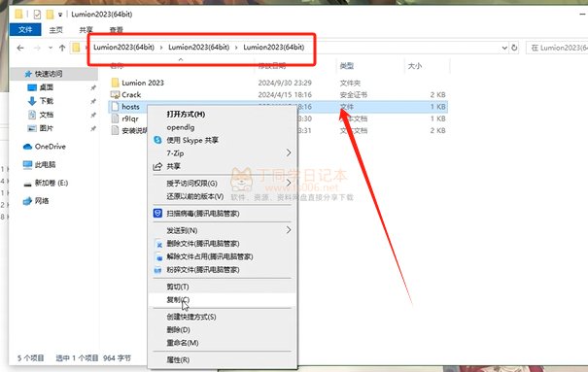
Task: Click the 桌面 pin icon
Action: pos(93,87)
